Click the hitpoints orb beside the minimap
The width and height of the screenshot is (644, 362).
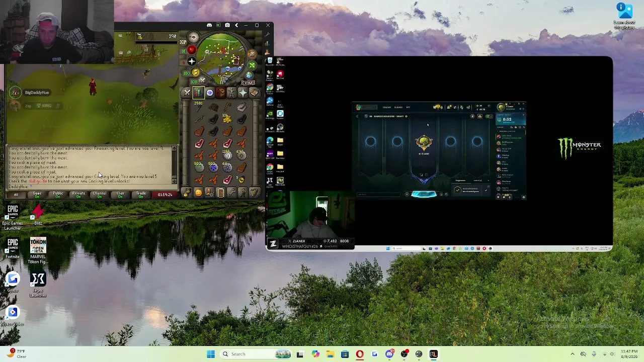coord(191,50)
